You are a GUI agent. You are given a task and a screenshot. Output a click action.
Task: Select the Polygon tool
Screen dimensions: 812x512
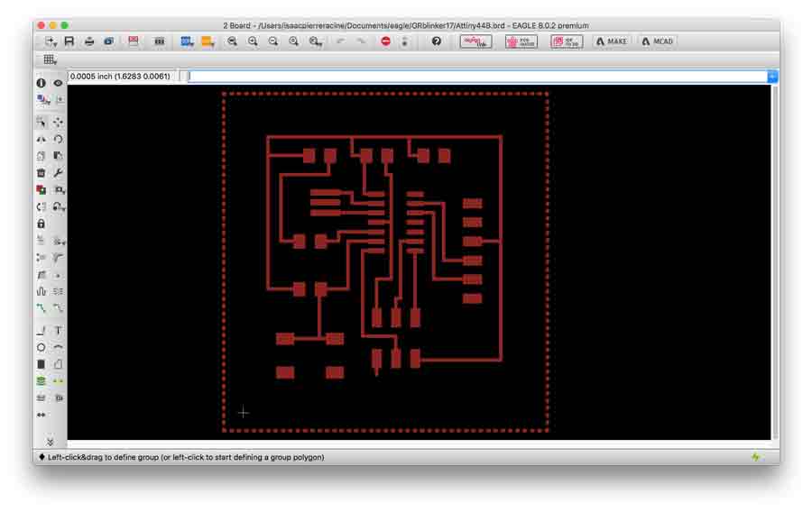(59, 364)
